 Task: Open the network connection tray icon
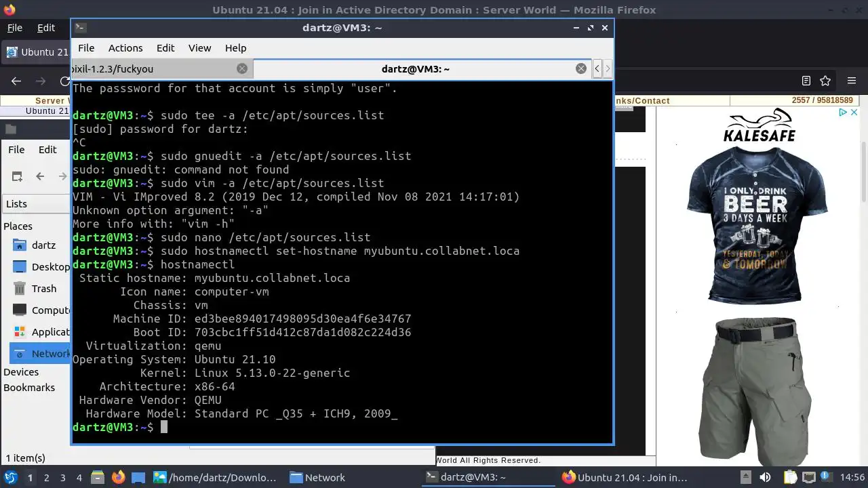[x=808, y=478]
